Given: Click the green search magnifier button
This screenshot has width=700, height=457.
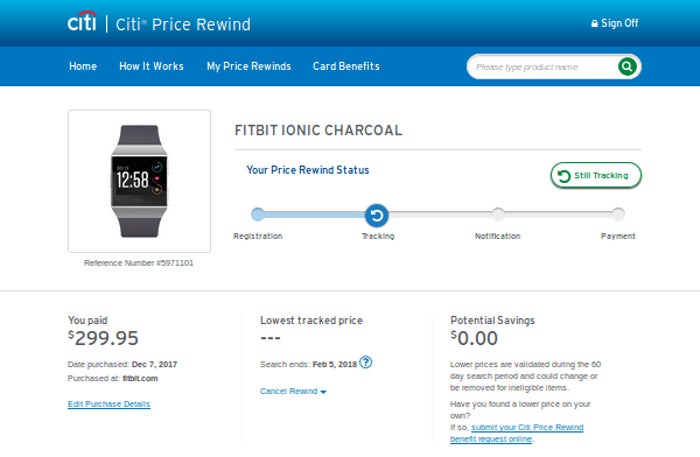Looking at the screenshot, I should [627, 67].
